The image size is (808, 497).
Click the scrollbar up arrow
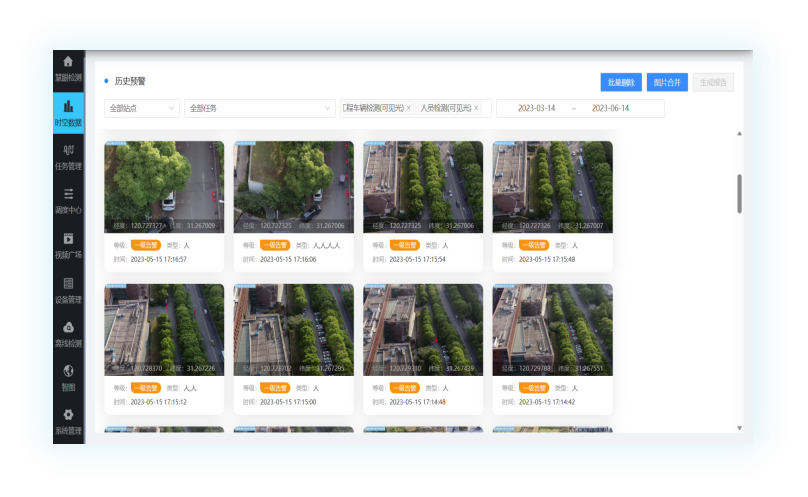(739, 134)
